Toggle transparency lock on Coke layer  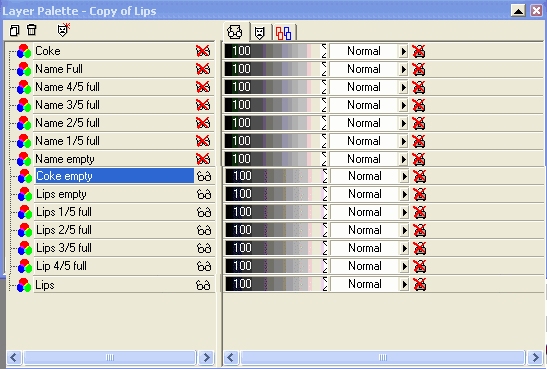[419, 51]
